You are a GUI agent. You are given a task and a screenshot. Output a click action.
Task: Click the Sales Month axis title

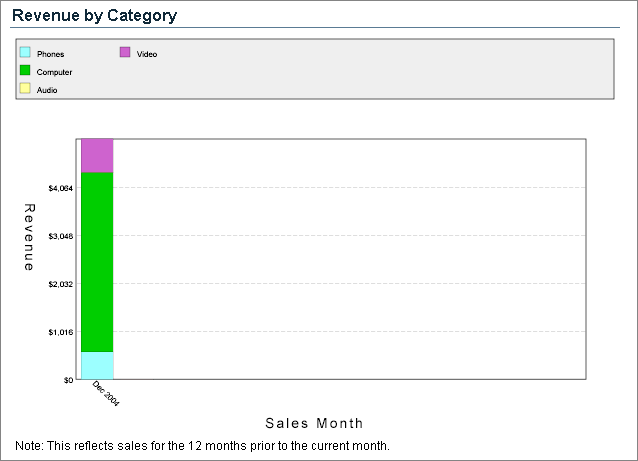click(x=314, y=423)
